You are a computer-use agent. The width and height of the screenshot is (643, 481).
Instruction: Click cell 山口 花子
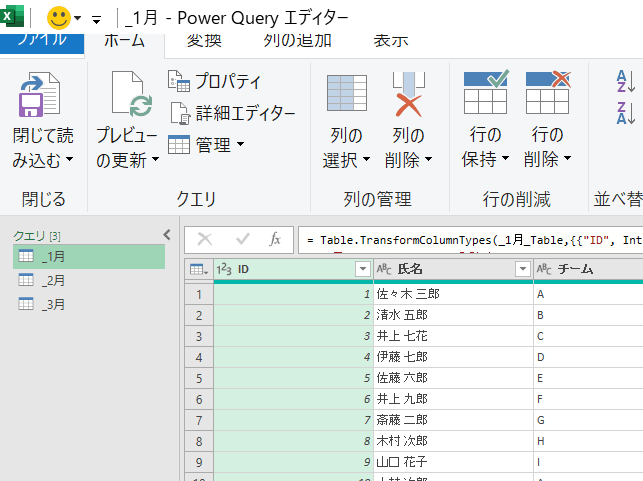click(453, 462)
